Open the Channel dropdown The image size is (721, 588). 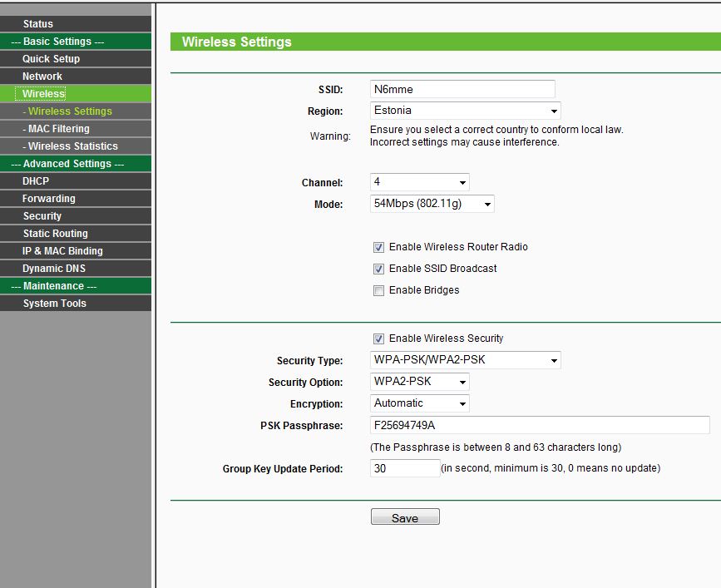[419, 182]
